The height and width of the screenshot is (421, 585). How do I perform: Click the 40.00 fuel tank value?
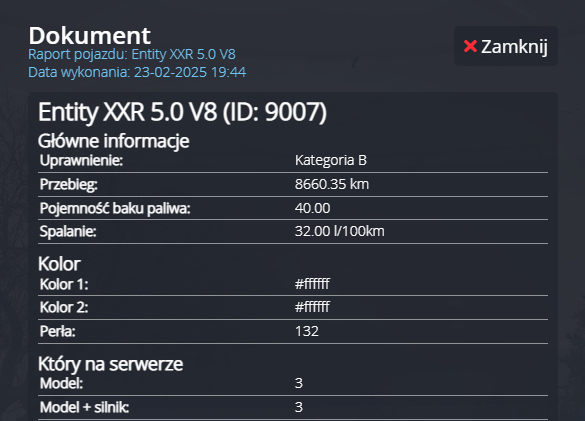pos(312,208)
